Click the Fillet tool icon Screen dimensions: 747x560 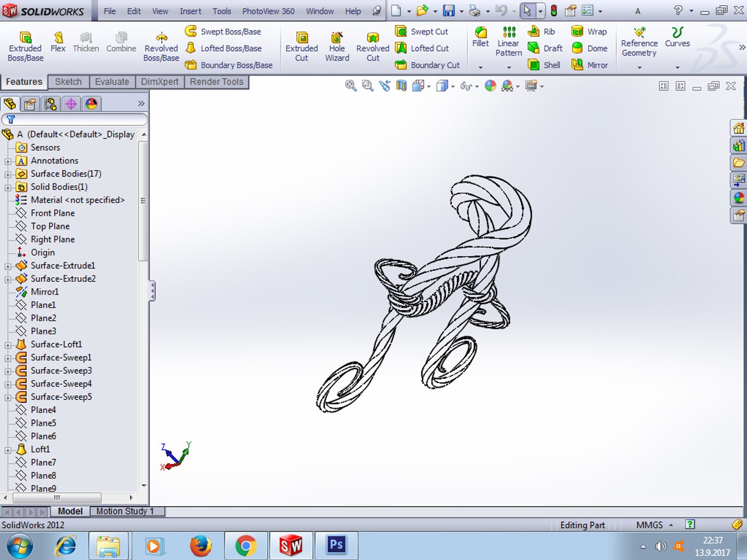(x=481, y=33)
